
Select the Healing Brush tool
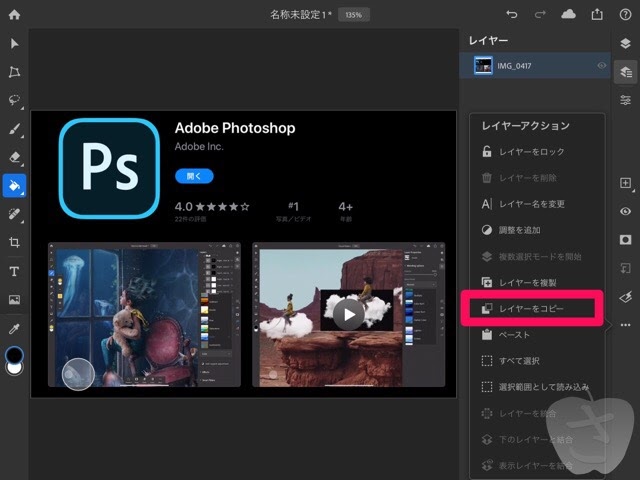click(14, 214)
